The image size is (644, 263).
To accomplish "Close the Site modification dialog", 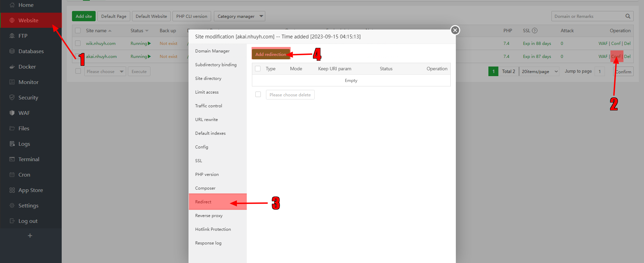I will pos(455,30).
